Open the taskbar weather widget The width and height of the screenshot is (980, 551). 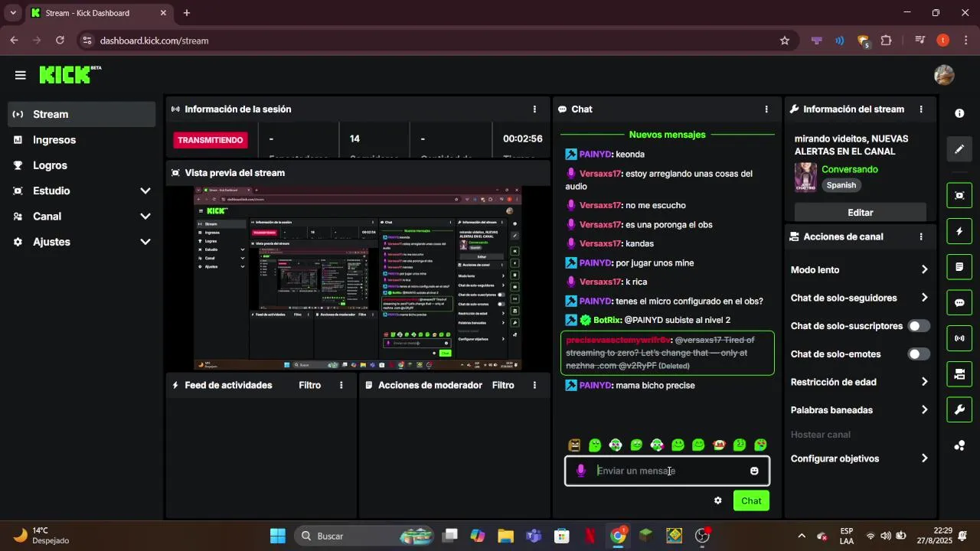coord(42,536)
